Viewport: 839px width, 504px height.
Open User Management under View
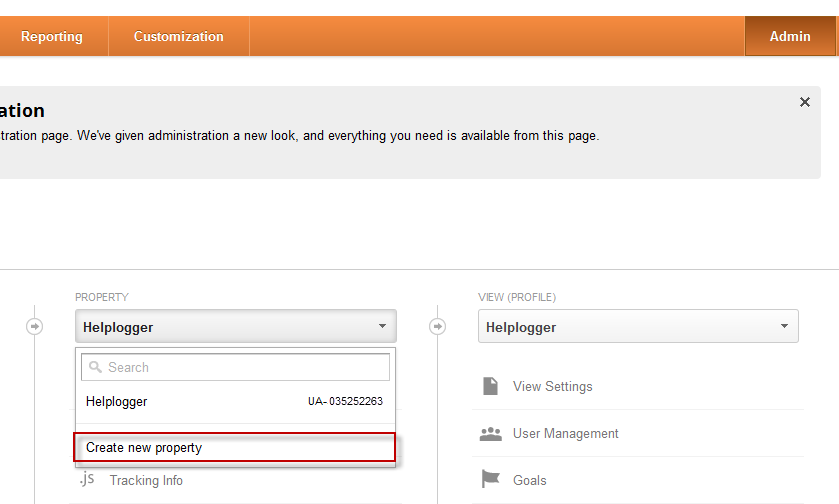(566, 433)
